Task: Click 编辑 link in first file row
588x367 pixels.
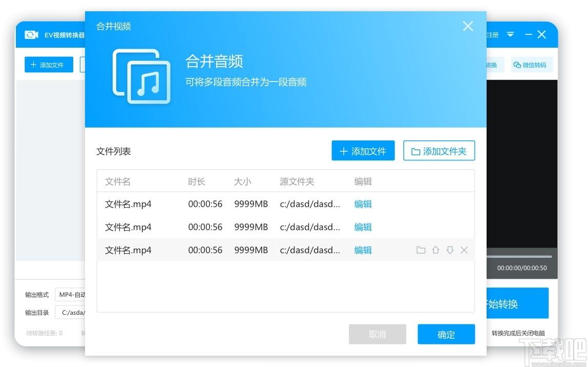Action: pyautogui.click(x=363, y=204)
